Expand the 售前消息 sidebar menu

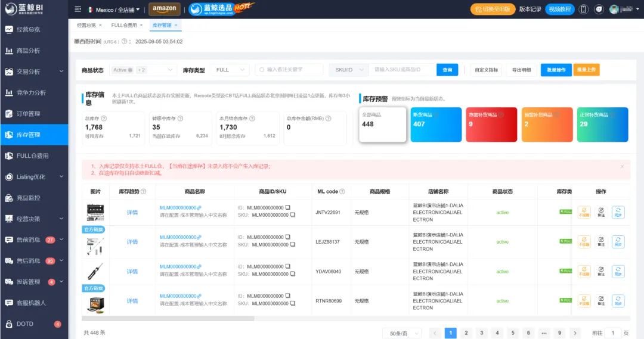pyautogui.click(x=34, y=240)
